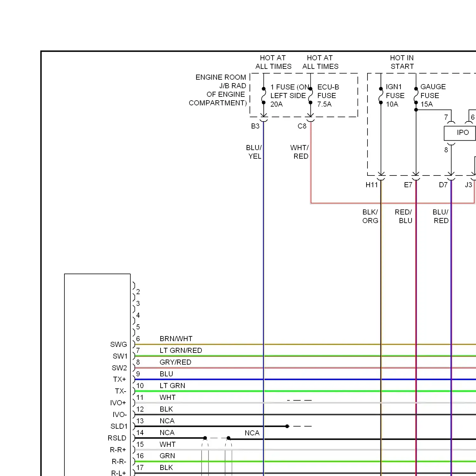Screen dimensions: 476x476
Task: Click connector pin number "16"
Action: [x=140, y=456]
